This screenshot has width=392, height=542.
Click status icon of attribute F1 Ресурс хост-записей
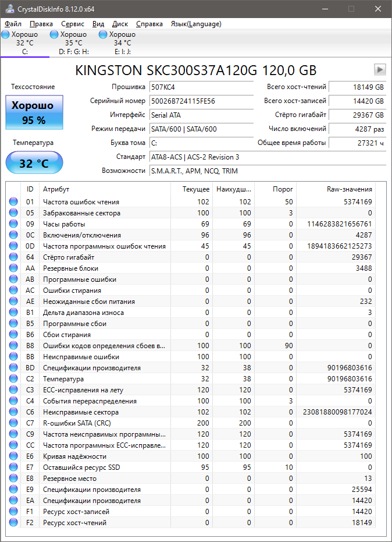pyautogui.click(x=13, y=512)
